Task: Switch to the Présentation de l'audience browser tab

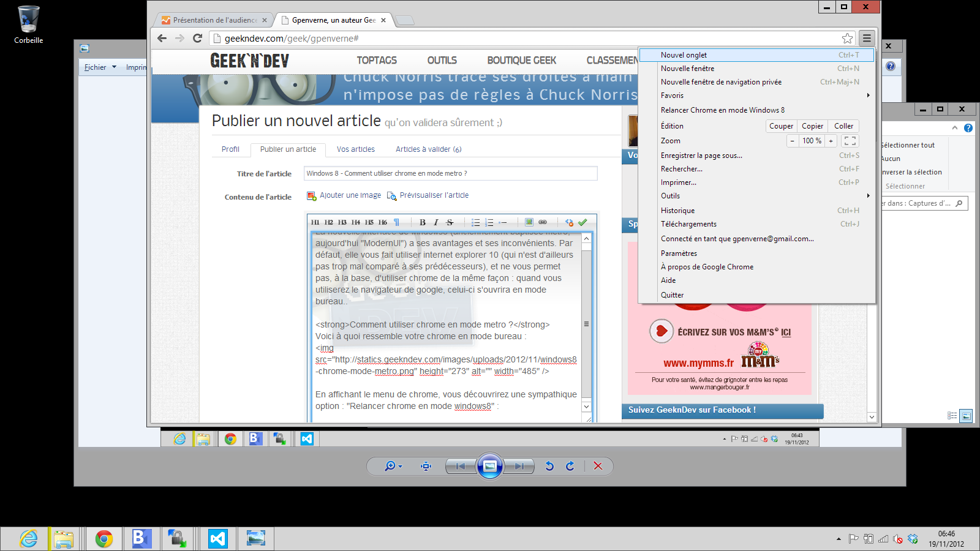Action: tap(213, 20)
